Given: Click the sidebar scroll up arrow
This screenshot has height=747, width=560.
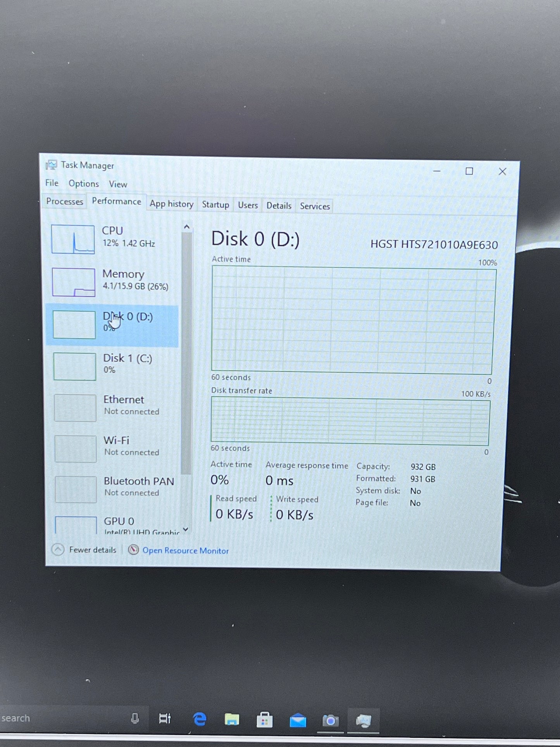Looking at the screenshot, I should point(187,227).
